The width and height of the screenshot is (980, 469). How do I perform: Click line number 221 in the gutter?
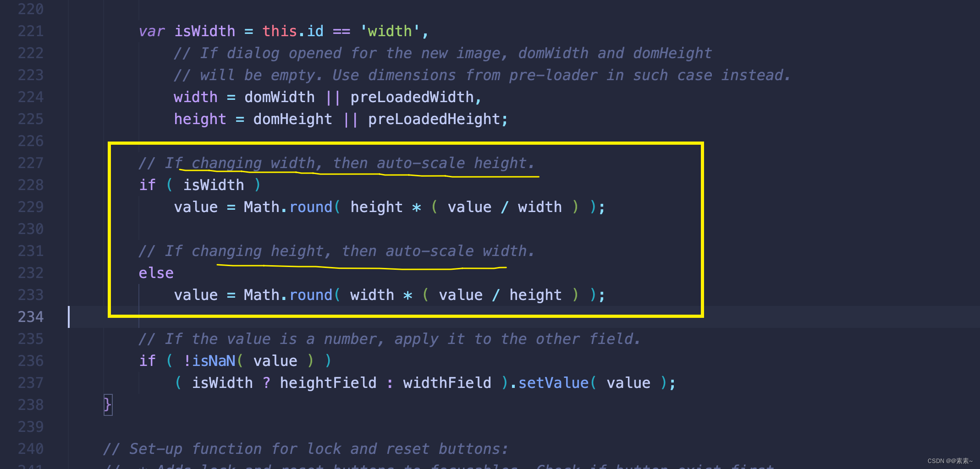click(x=31, y=31)
